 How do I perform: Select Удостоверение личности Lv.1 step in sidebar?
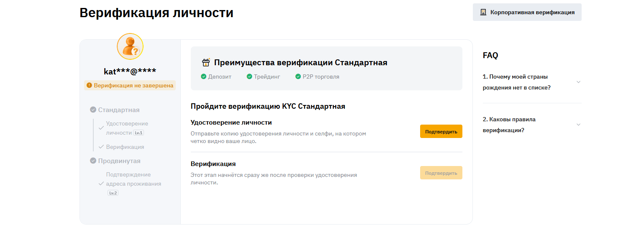click(127, 128)
